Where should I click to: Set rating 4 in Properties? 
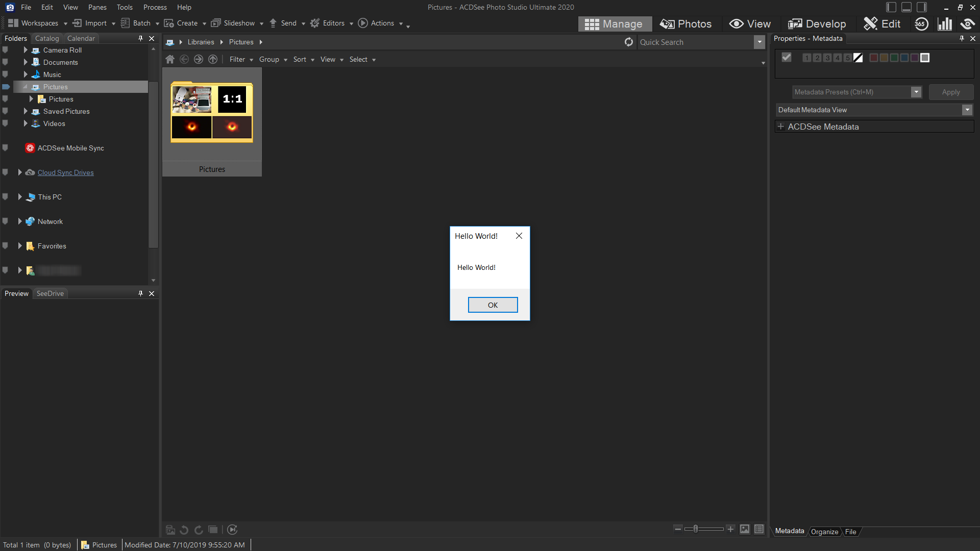pos(838,58)
